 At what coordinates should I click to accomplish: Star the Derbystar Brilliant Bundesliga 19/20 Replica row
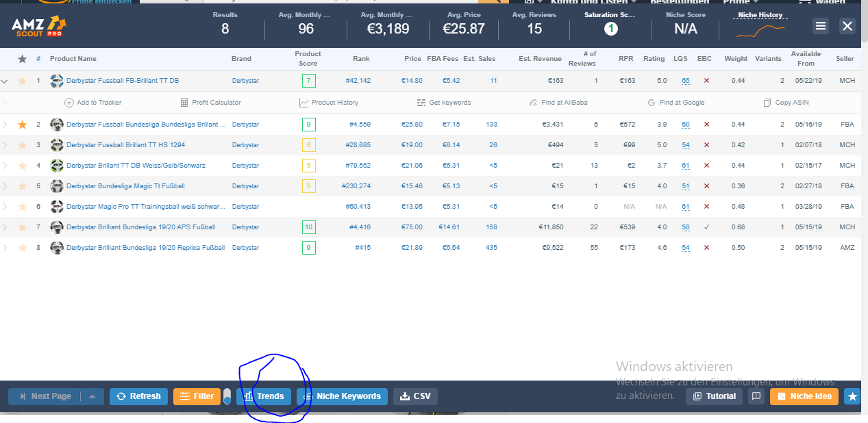tap(22, 248)
